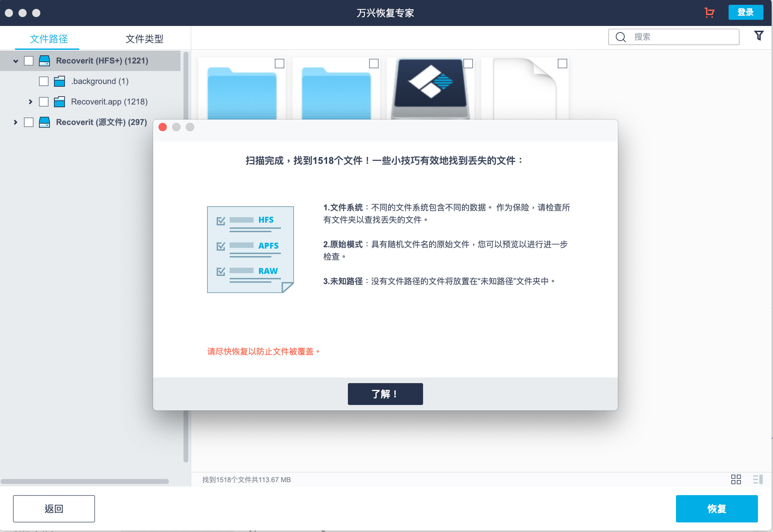
Task: Expand the Recoverit (源文件) node
Action: point(15,122)
